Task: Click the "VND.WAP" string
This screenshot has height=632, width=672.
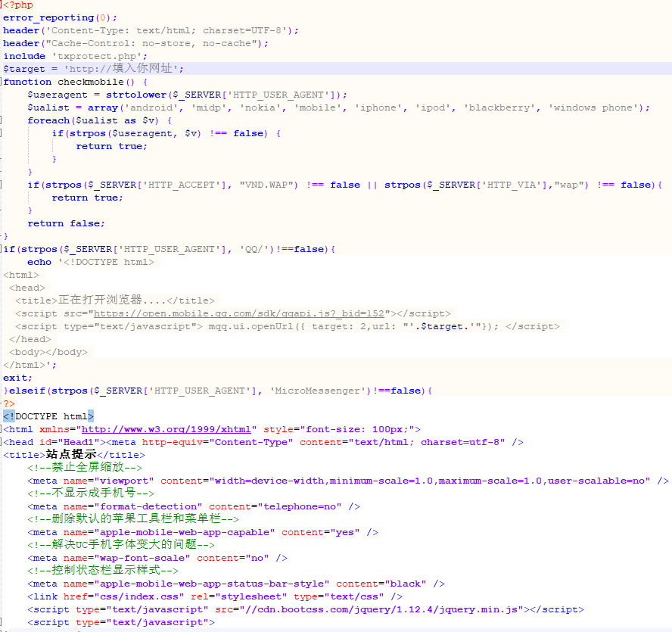Action: click(269, 185)
